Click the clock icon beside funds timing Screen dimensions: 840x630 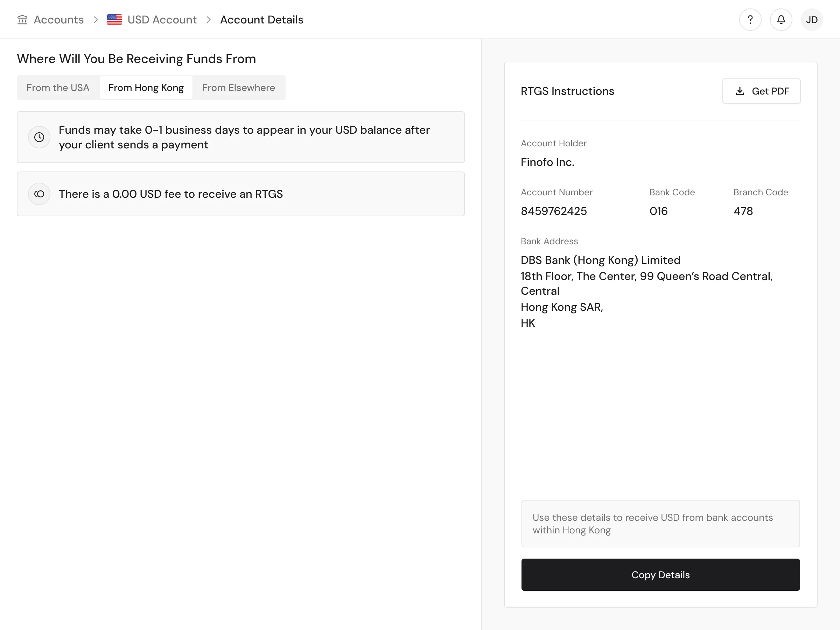pos(39,137)
